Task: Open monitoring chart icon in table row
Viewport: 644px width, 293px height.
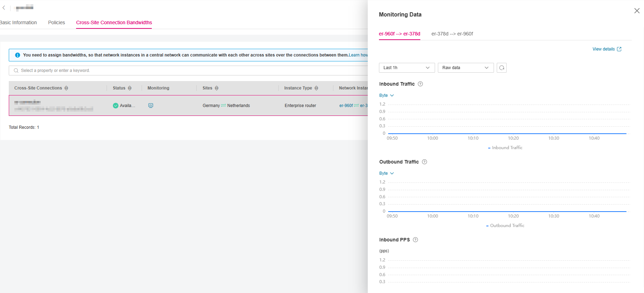Action: click(151, 106)
